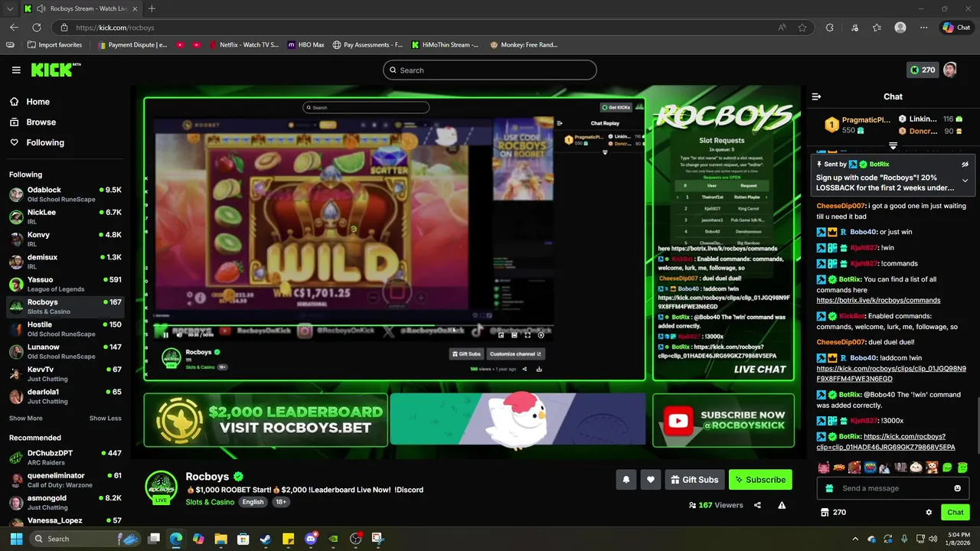Open demisux channel in Following list
The image size is (980, 551).
coord(65,262)
